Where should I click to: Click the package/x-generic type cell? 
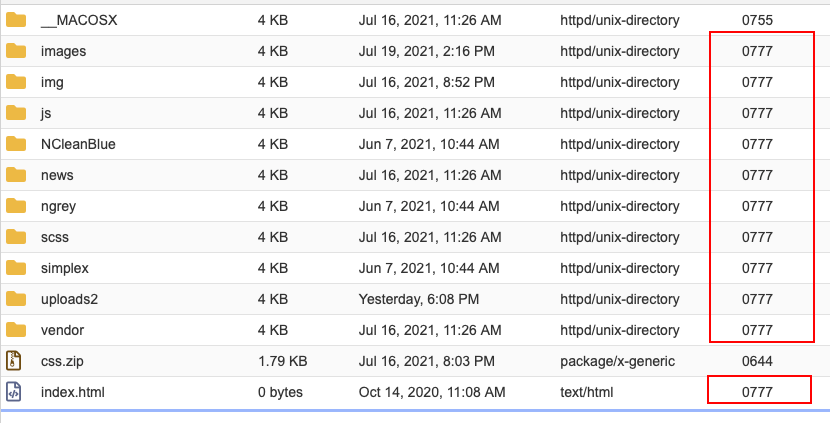pyautogui.click(x=617, y=361)
